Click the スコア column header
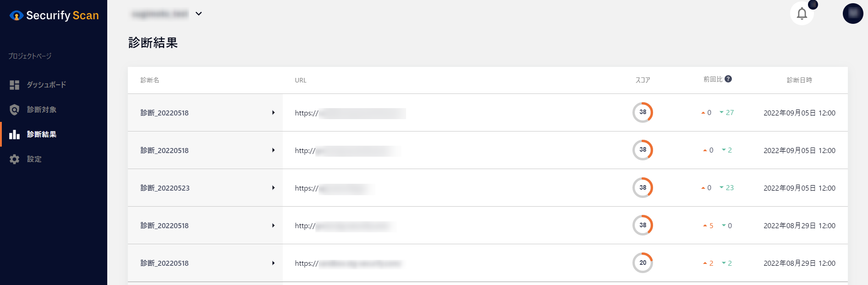 643,80
